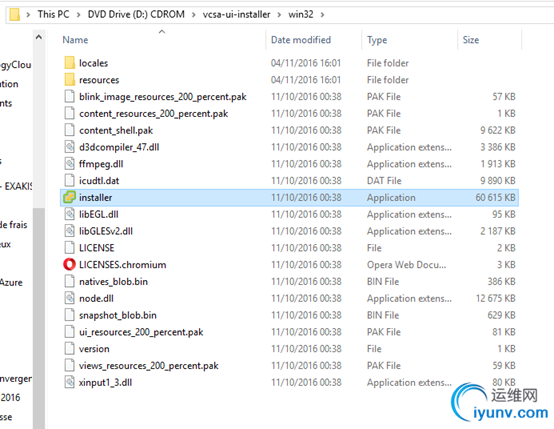Select the installer file name
Image resolution: width=554 pixels, height=429 pixels.
95,198
